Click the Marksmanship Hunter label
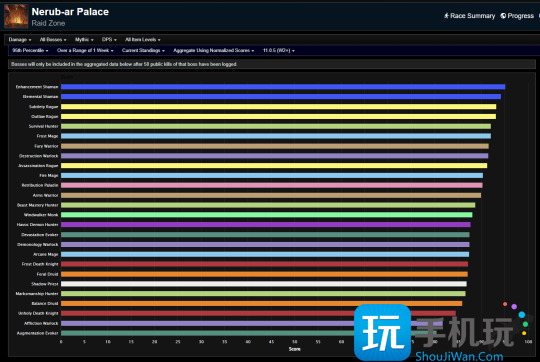Screen dimensions: 540x362 point(37,294)
